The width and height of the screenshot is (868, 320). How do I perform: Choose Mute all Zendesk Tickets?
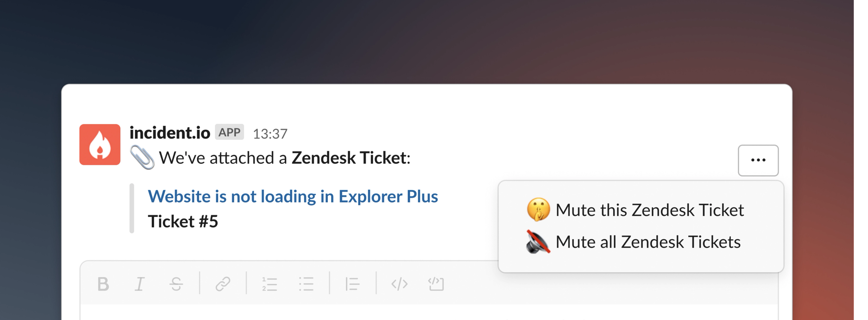[x=634, y=242]
